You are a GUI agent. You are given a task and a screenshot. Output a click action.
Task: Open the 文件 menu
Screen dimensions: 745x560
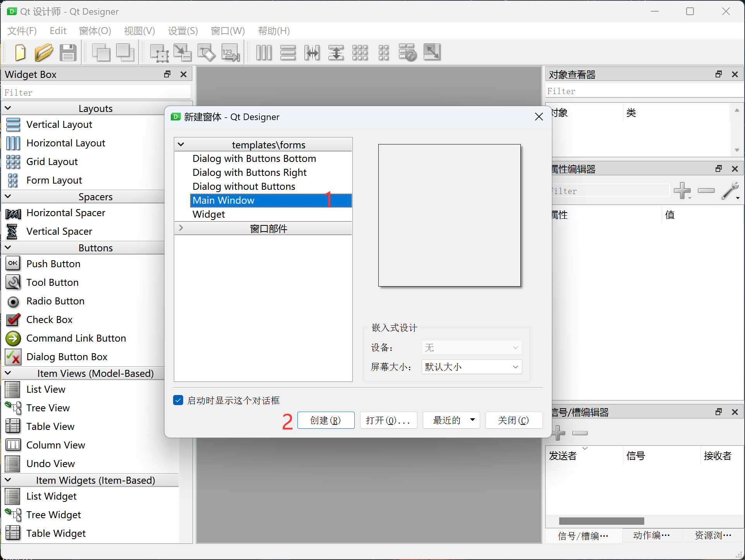(x=22, y=29)
